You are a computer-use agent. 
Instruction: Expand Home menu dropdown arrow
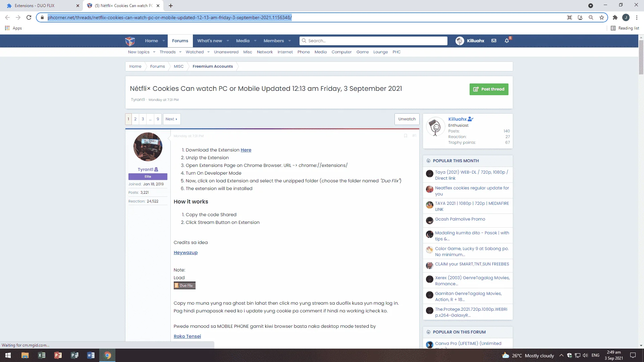(164, 41)
